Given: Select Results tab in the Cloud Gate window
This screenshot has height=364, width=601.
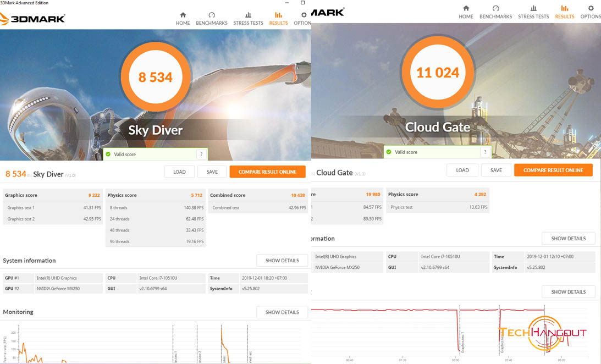Looking at the screenshot, I should tap(565, 12).
